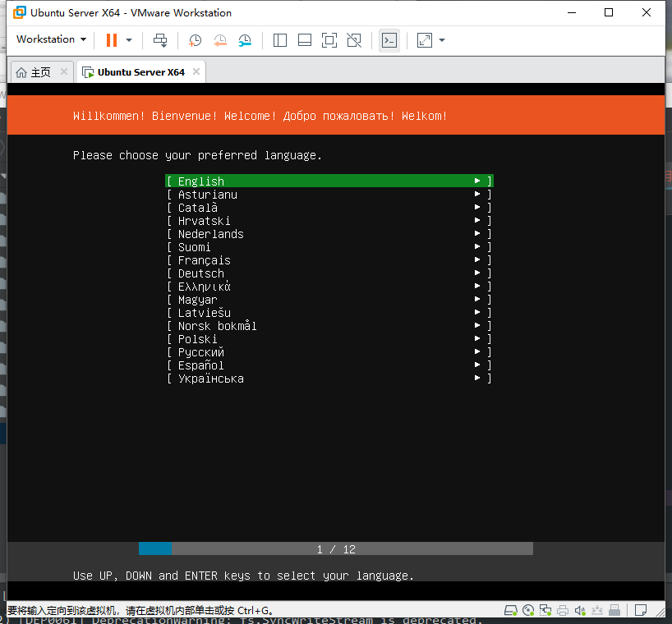Click the window resize grip corner
Screen dimensions: 672x624
660,612
